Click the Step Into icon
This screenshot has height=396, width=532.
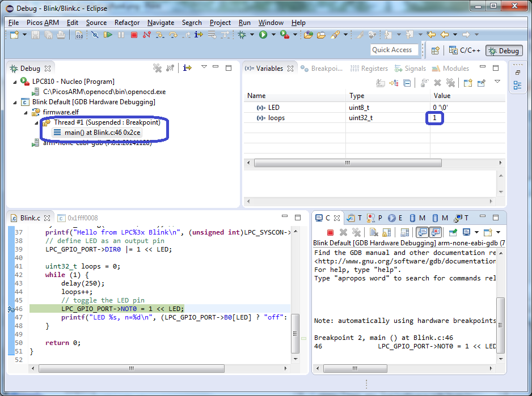point(160,35)
